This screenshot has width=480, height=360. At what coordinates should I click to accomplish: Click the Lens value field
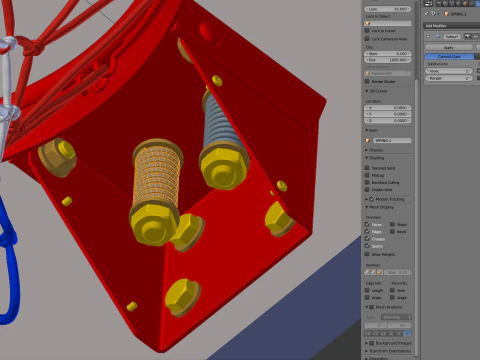[388, 9]
